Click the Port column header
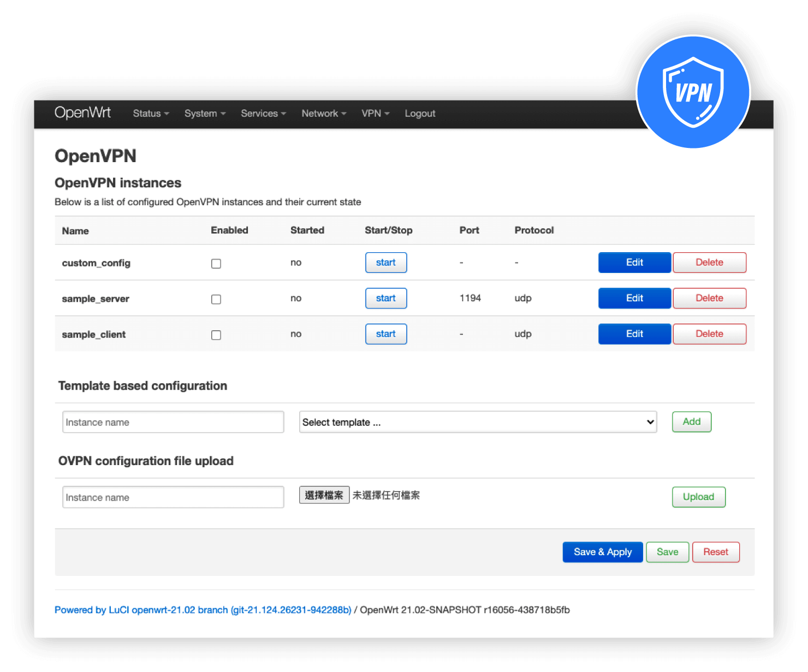 click(470, 230)
